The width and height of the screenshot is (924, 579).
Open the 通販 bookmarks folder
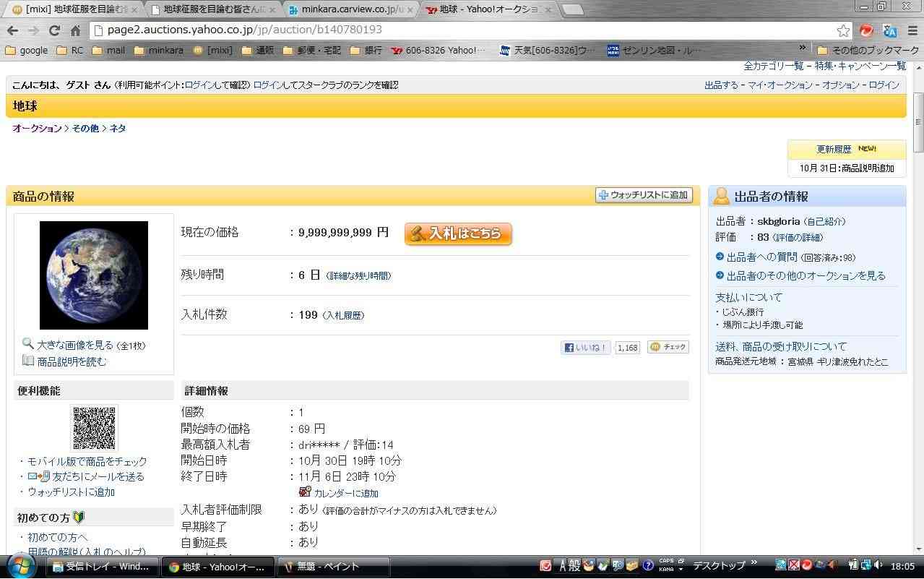tap(258, 51)
